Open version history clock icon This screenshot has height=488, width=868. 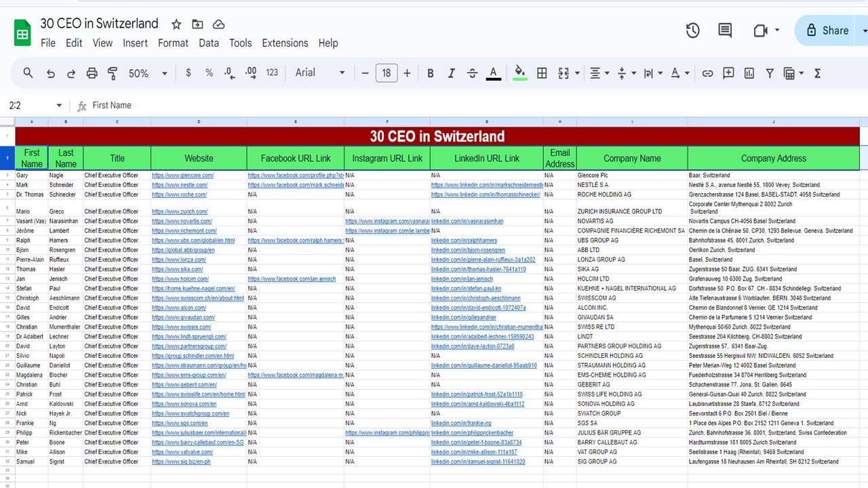click(692, 30)
